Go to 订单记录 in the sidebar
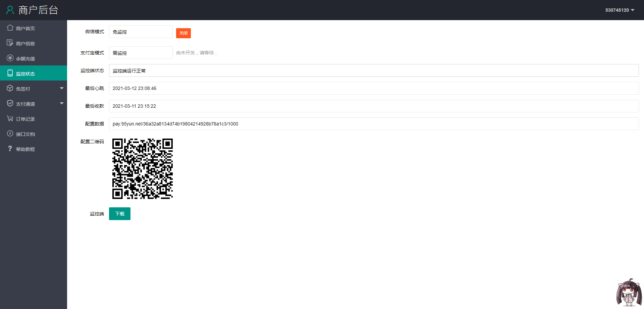This screenshot has height=309, width=644. coord(25,119)
